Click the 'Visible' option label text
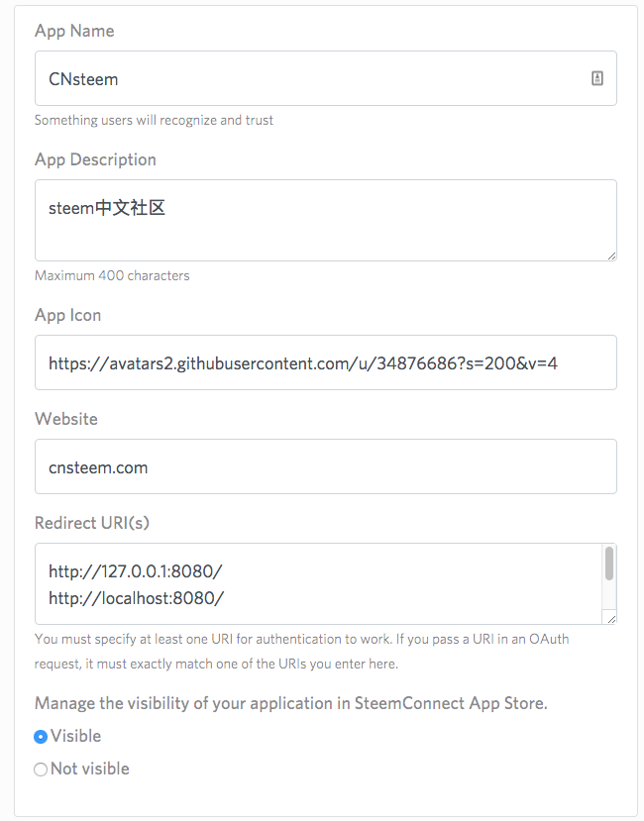The image size is (644, 821). click(76, 736)
